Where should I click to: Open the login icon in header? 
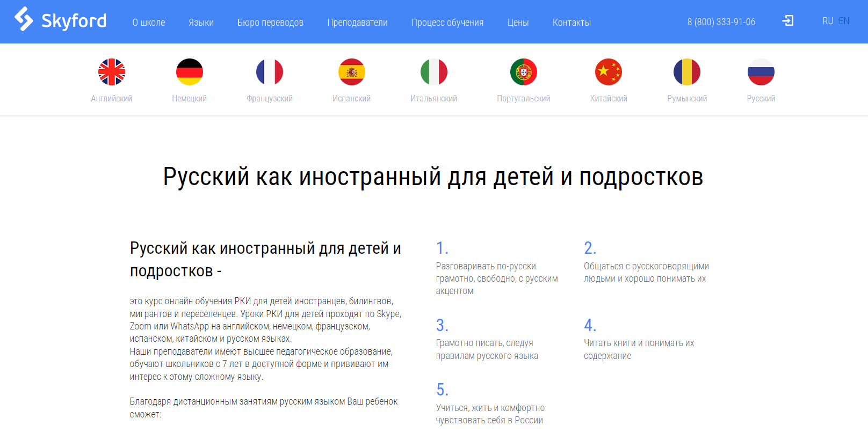click(x=788, y=21)
